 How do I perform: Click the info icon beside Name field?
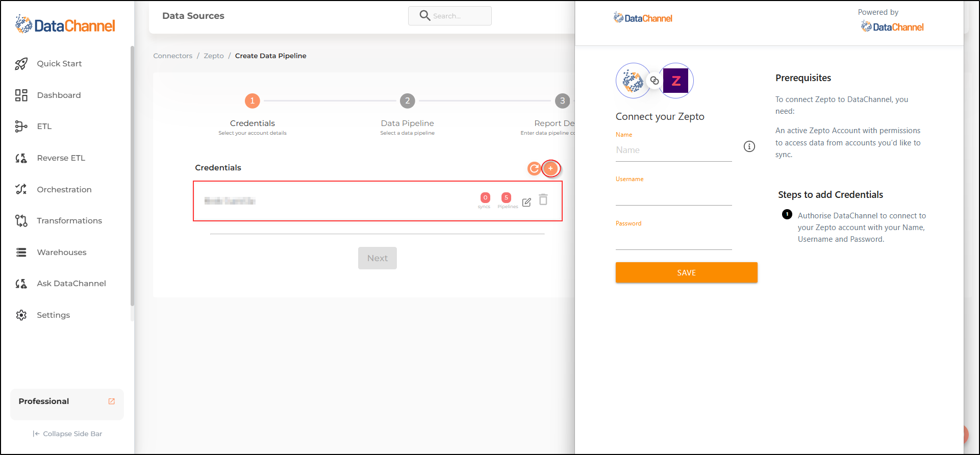point(749,147)
